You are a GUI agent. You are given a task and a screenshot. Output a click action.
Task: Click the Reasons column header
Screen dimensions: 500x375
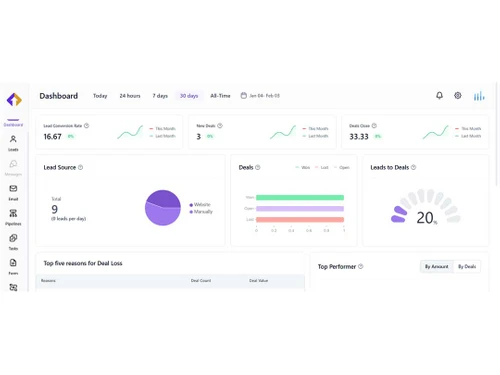[48, 281]
